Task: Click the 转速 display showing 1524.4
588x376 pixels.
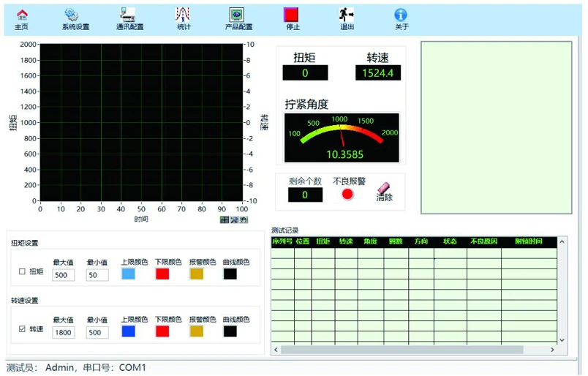Action: click(x=378, y=73)
